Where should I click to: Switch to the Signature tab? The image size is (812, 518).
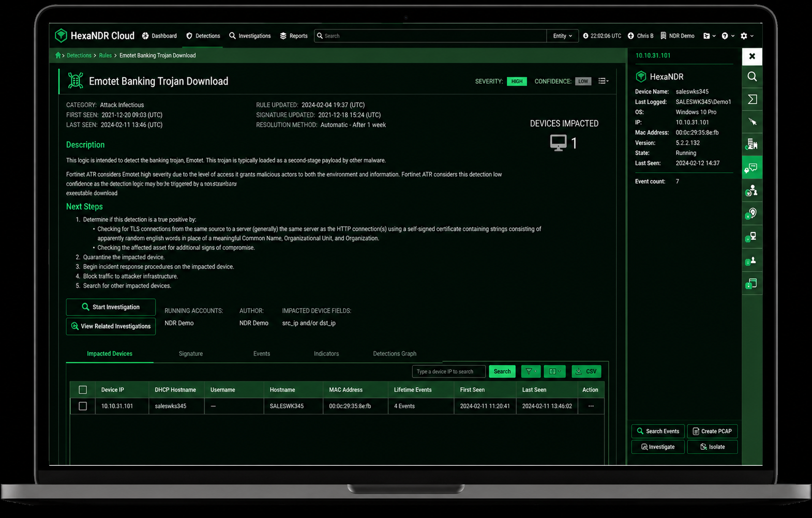(191, 354)
